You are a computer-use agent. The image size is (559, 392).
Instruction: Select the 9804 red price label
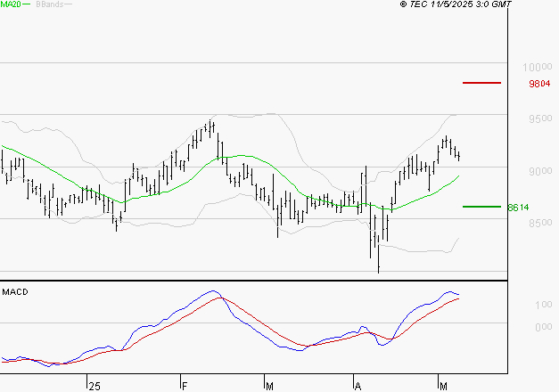point(539,84)
